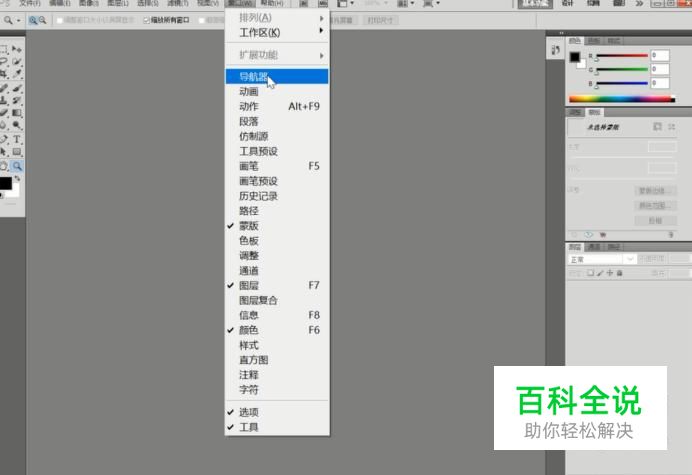Select the Quick Selection tool

(17, 61)
